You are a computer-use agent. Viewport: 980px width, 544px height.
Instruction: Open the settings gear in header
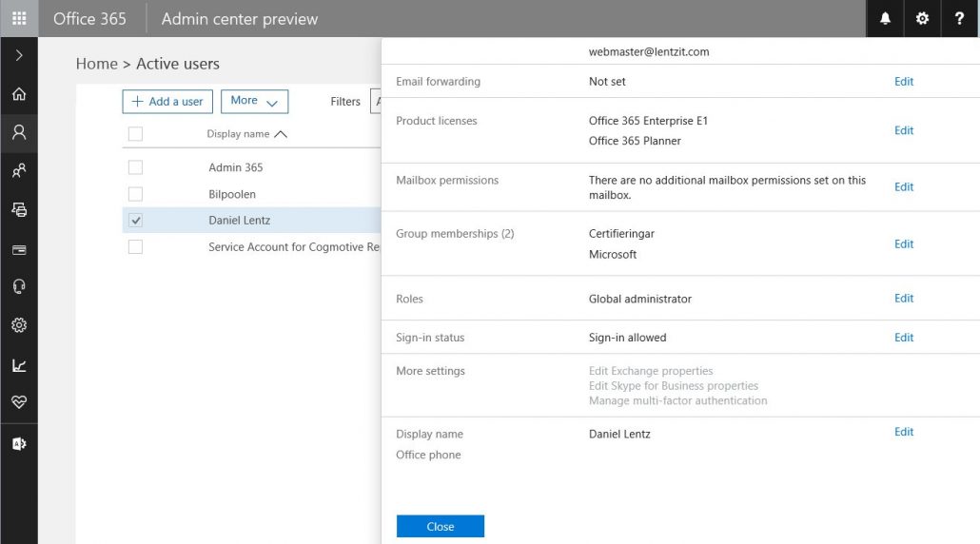point(922,19)
